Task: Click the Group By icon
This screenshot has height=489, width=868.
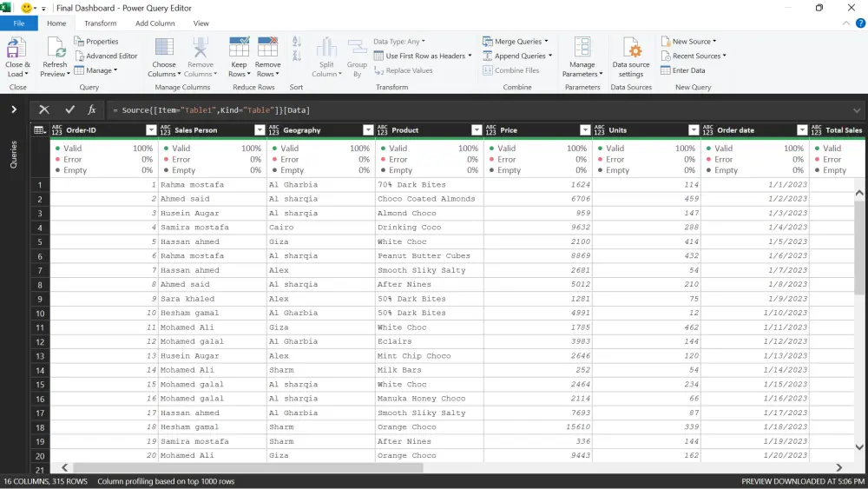Action: (357, 48)
